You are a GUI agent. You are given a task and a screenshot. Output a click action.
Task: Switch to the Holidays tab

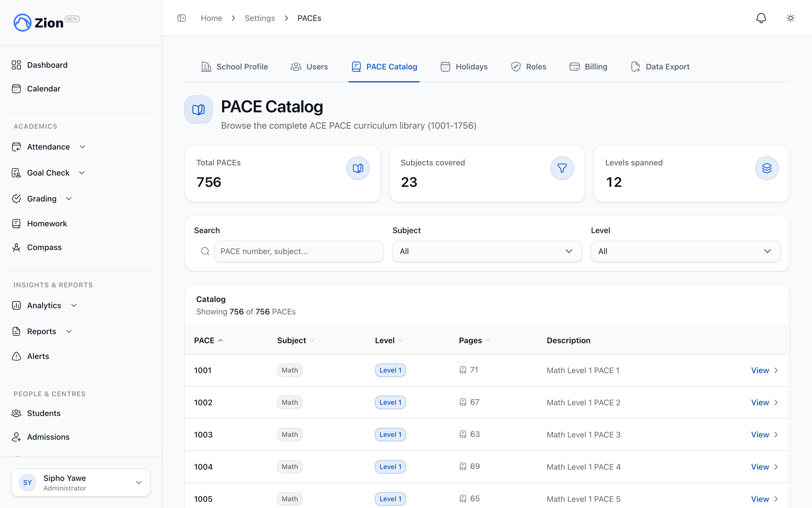click(x=464, y=67)
